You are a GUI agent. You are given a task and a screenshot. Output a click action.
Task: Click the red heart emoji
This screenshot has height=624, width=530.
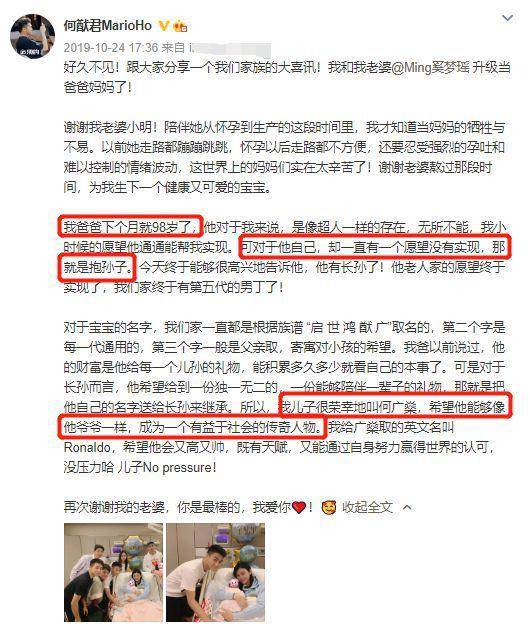[x=299, y=507]
